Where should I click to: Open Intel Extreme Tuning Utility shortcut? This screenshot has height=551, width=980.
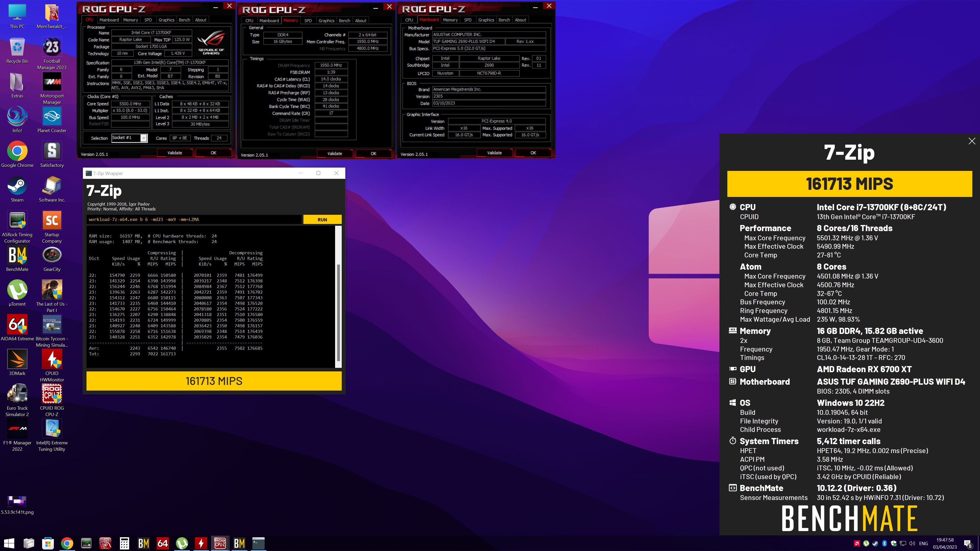click(52, 435)
